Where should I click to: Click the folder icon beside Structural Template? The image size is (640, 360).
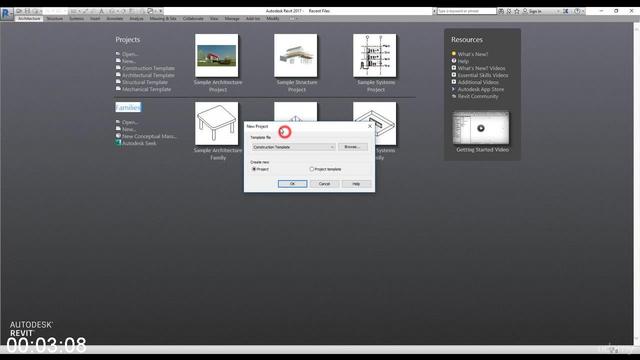(118, 82)
